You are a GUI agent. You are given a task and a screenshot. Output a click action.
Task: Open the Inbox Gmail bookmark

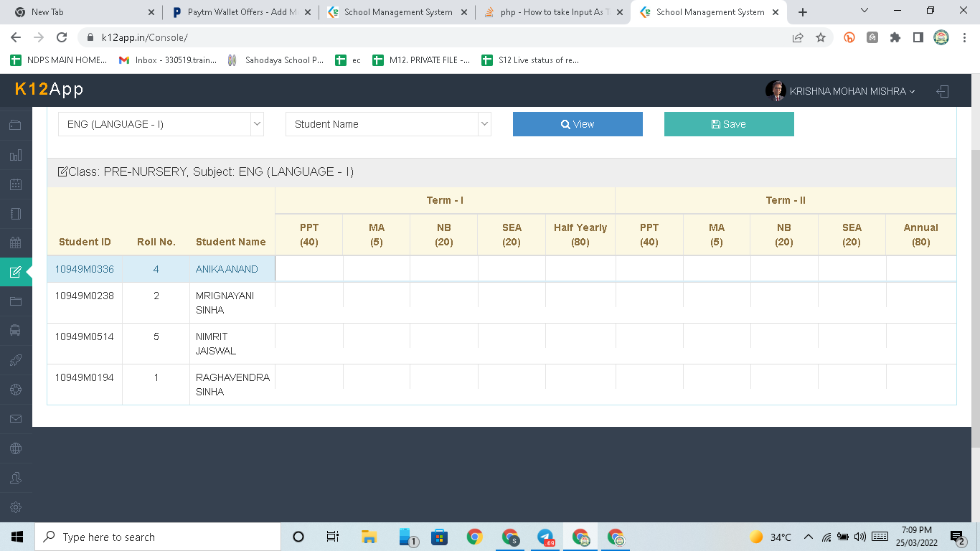click(x=167, y=60)
